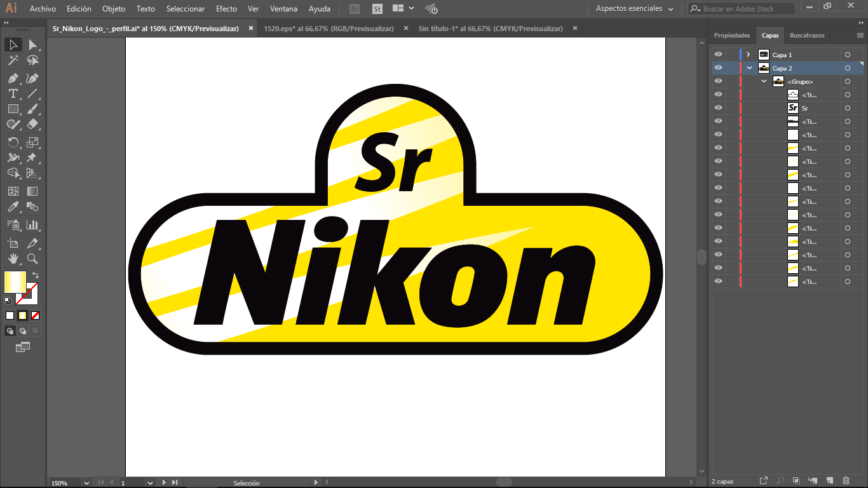The width and height of the screenshot is (868, 488).
Task: Pick the Type tool
Action: (x=13, y=93)
